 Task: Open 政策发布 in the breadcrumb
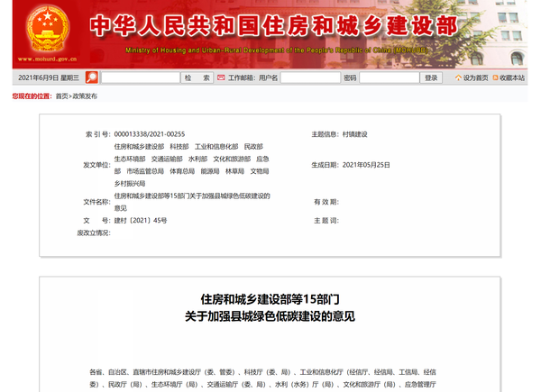(x=85, y=96)
